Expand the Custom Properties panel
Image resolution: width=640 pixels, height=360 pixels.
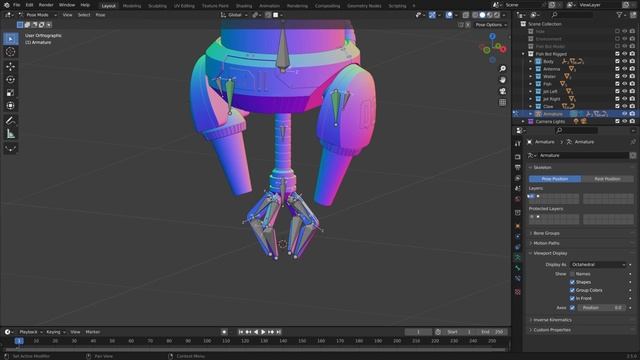[552, 330]
